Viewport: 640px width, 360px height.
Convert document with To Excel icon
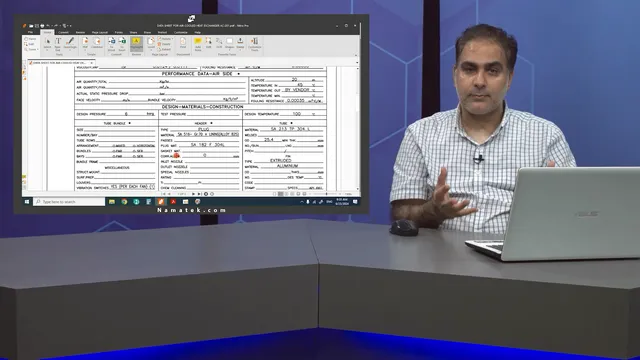click(x=122, y=43)
